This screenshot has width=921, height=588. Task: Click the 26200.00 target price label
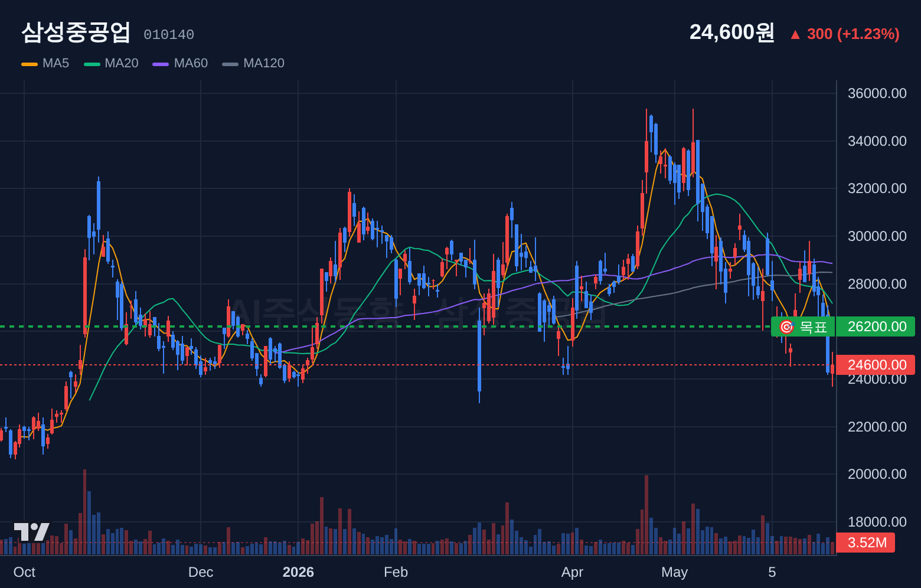click(876, 326)
